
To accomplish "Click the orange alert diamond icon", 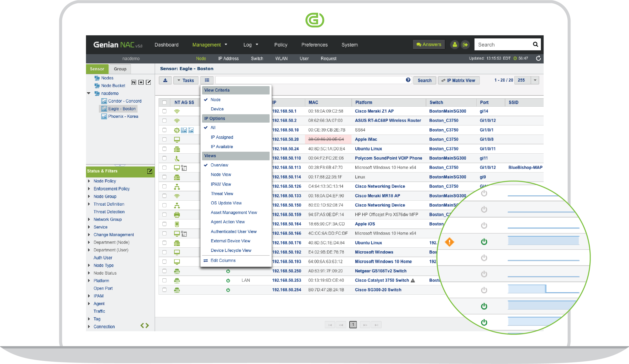I will (449, 242).
